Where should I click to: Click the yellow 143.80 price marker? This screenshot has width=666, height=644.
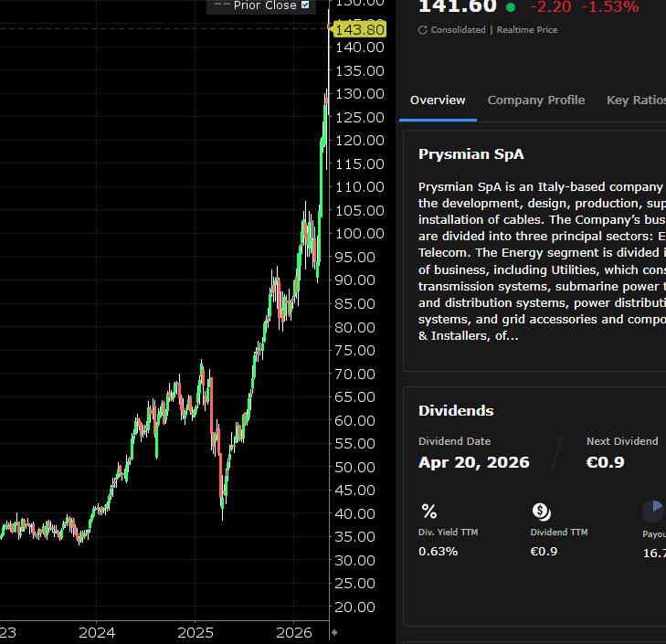360,30
